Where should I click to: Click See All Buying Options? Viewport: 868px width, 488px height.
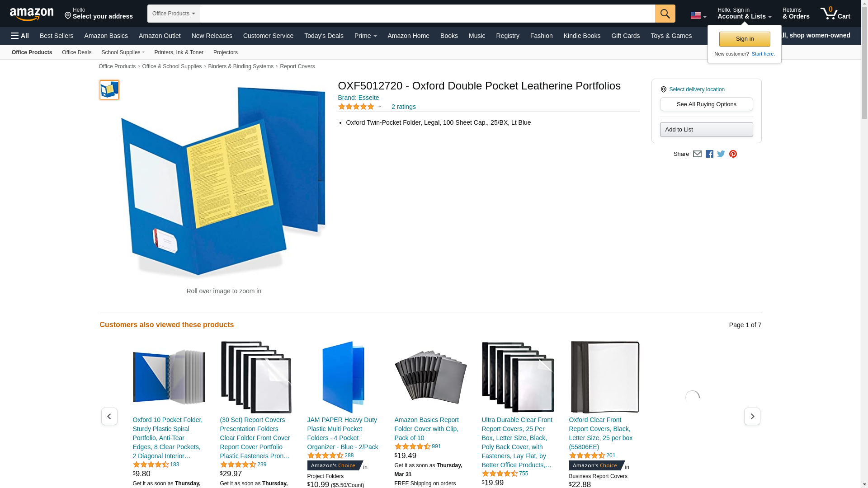[x=706, y=104]
